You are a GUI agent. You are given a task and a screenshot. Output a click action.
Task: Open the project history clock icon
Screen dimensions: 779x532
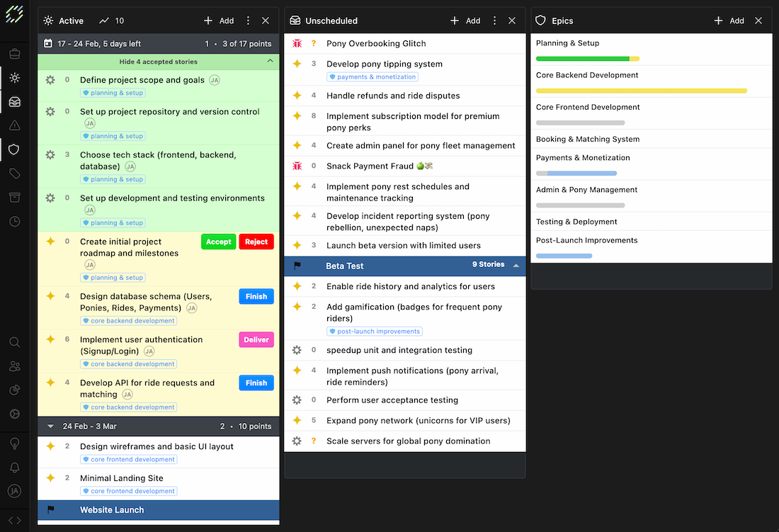[14, 222]
